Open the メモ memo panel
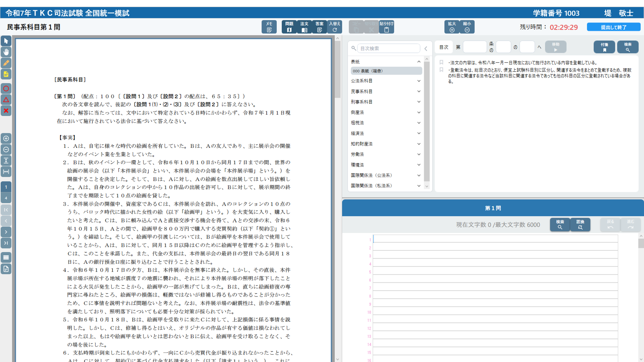 (269, 27)
